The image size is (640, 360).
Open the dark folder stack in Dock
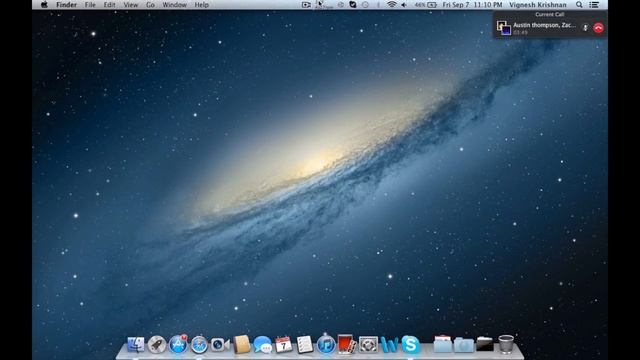[485, 344]
